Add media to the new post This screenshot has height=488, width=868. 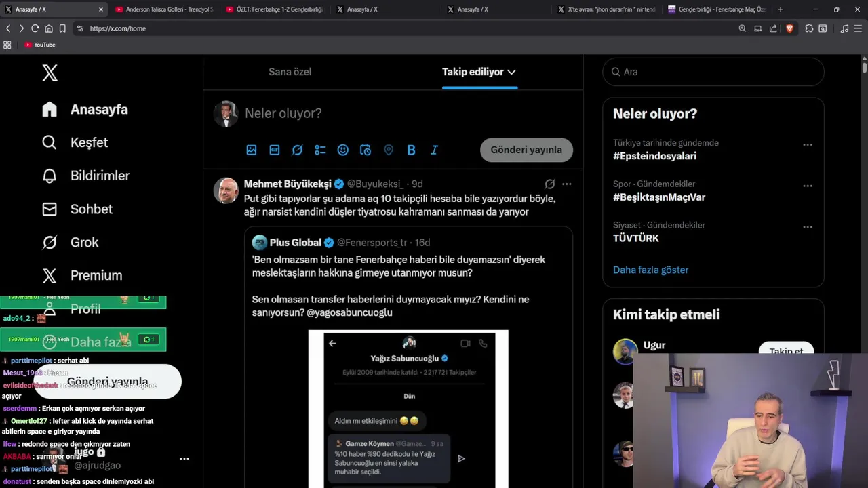pyautogui.click(x=252, y=150)
